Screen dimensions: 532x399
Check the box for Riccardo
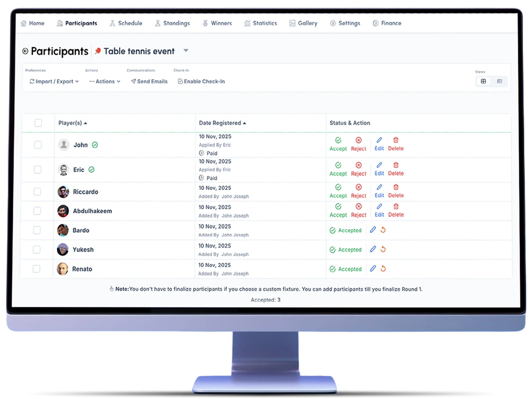[x=37, y=192]
